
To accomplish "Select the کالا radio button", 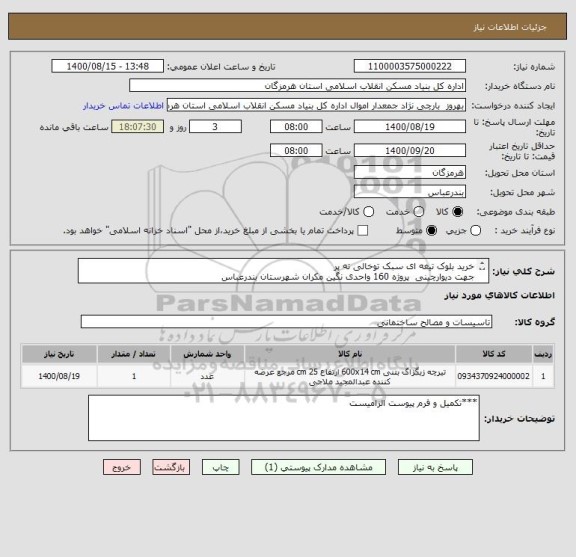I will coord(457,212).
